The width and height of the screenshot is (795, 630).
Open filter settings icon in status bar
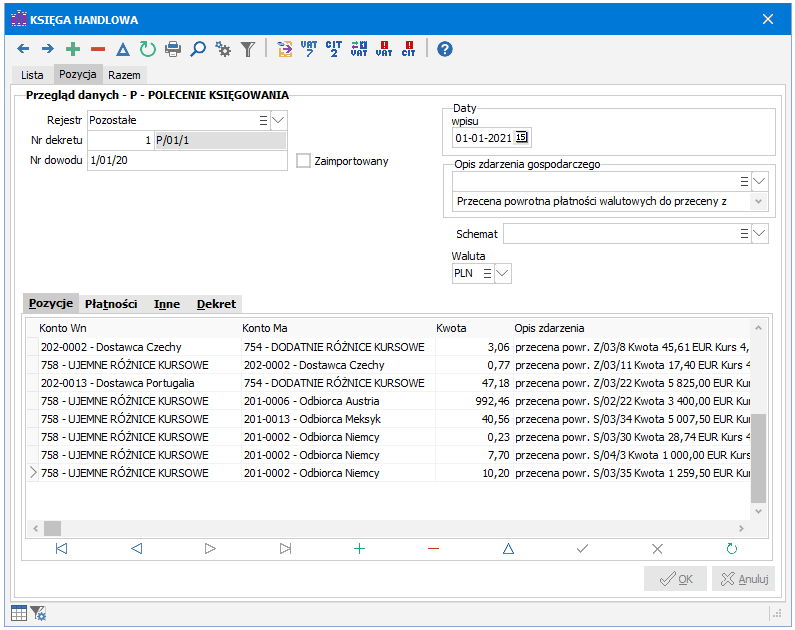(38, 613)
